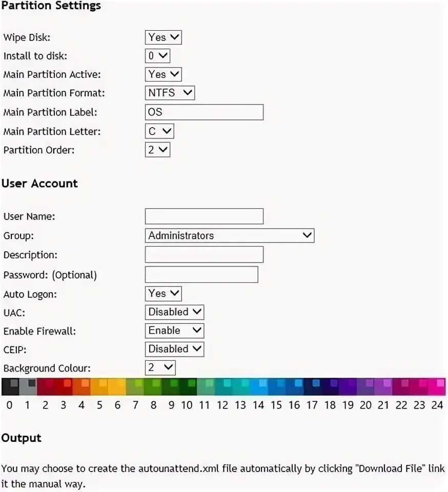The image size is (448, 492).
Task: Pick the pink colour swatch numbered 24
Action: point(437,387)
